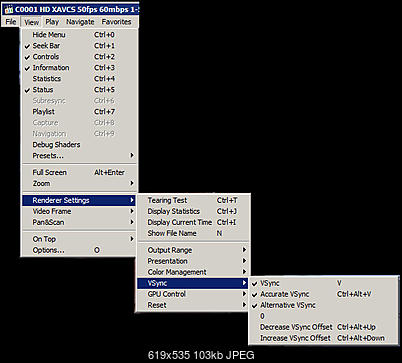Viewport: 402px width, 363px height.
Task: Select Full Screen entry
Action: click(79, 172)
